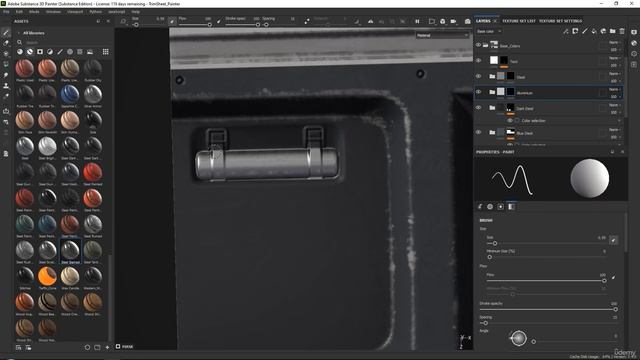
Task: Select the Smudge tool
Action: [x=6, y=75]
